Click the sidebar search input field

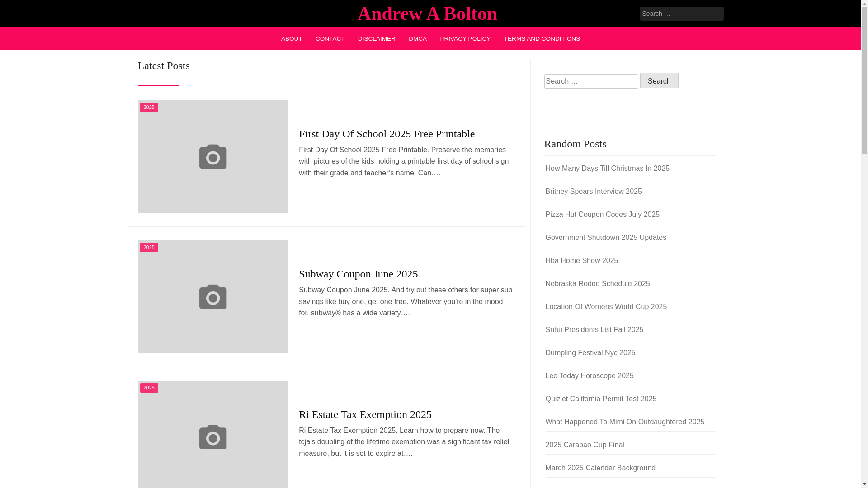pos(591,81)
